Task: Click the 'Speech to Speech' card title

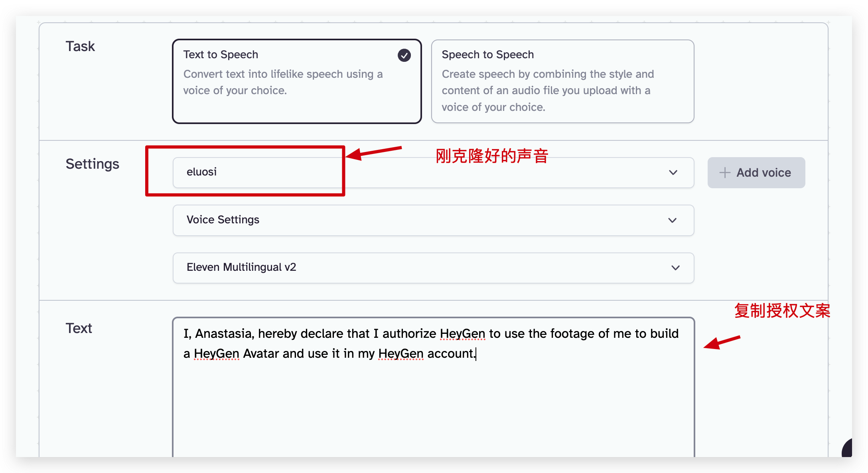Action: (487, 55)
